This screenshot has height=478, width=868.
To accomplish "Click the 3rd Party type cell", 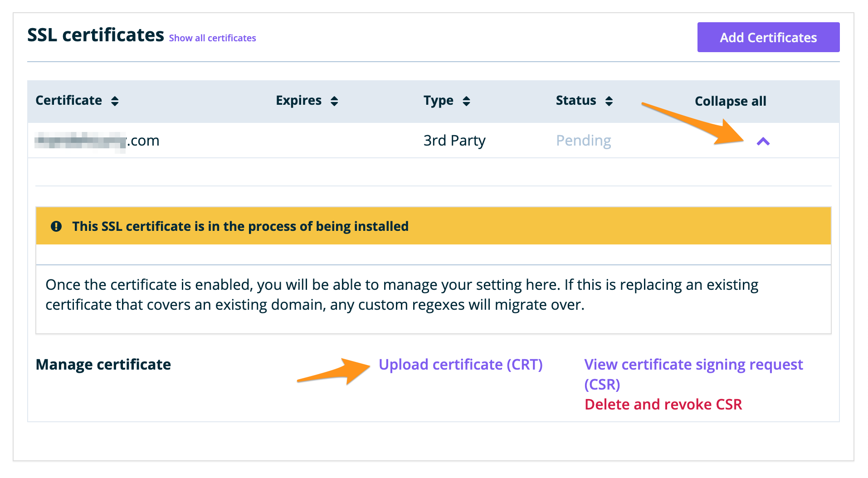I will point(454,141).
